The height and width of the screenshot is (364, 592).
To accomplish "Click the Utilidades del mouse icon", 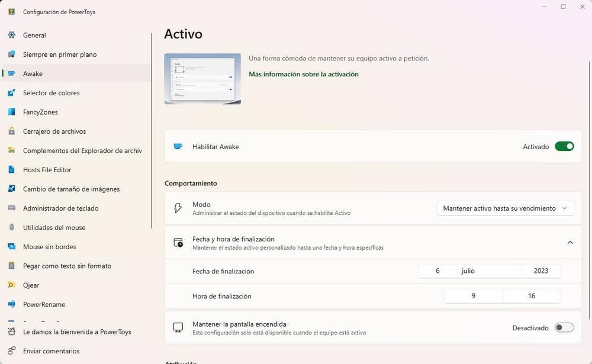I will [x=12, y=227].
